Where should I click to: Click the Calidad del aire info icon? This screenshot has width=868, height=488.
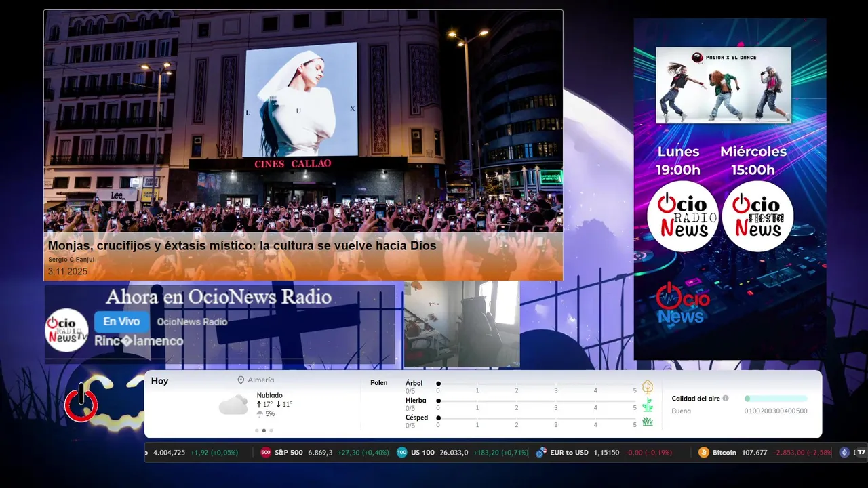[x=726, y=399]
